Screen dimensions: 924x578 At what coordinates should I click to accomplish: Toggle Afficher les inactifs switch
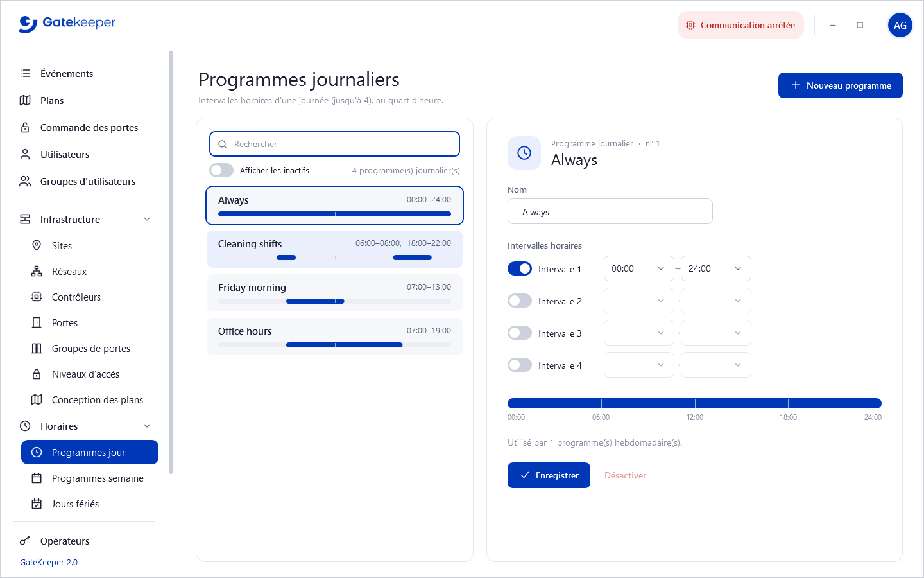[221, 170]
